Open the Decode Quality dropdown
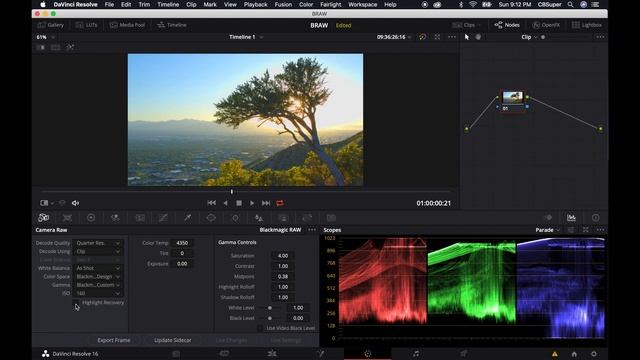 98,243
